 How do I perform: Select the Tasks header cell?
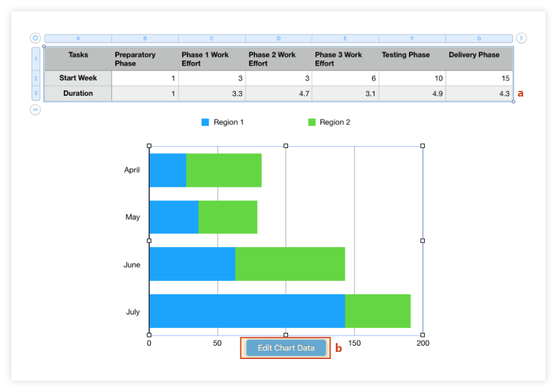pyautogui.click(x=78, y=55)
